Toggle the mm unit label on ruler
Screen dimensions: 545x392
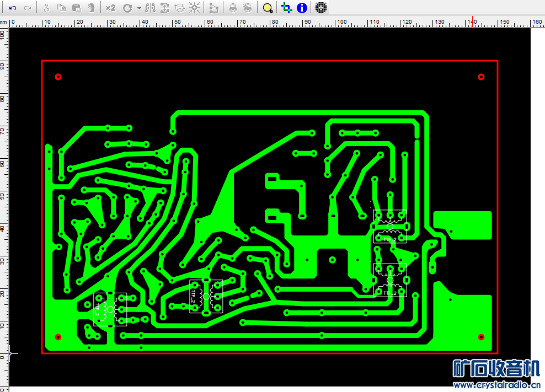coord(3,22)
